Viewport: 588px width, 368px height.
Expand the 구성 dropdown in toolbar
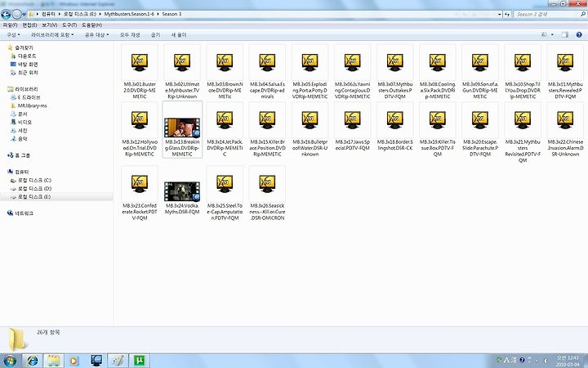(x=14, y=35)
